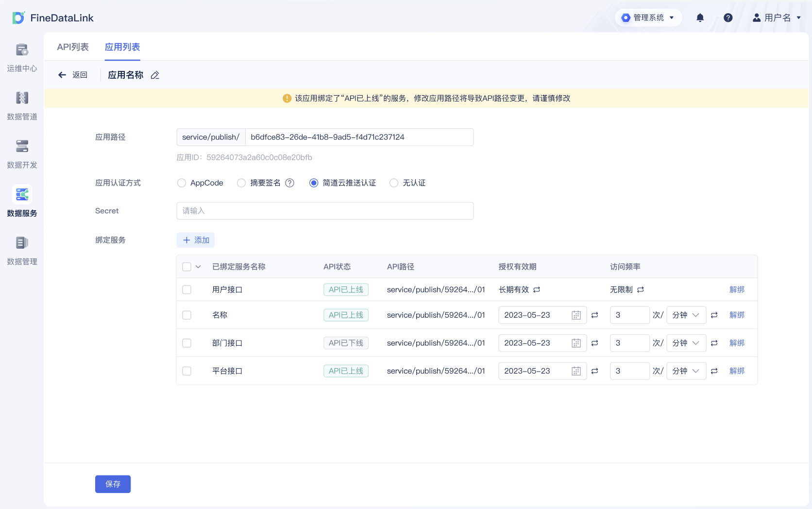Click the 应用路径 UUID input field
This screenshot has width=812, height=509.
[x=359, y=137]
